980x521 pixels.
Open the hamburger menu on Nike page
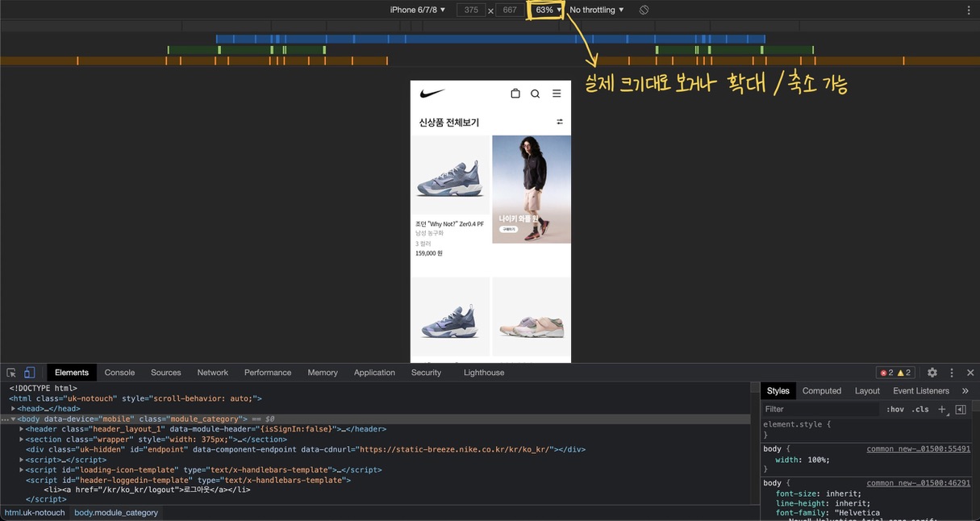(557, 94)
